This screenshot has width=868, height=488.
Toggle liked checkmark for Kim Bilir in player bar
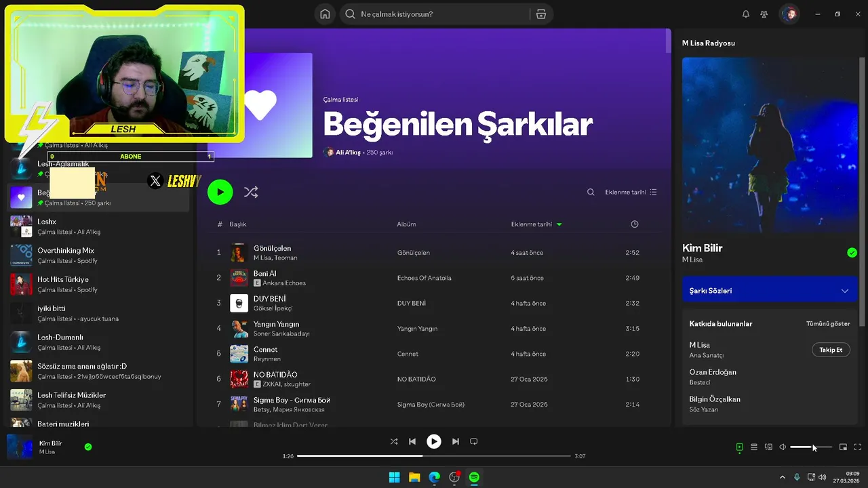point(88,447)
